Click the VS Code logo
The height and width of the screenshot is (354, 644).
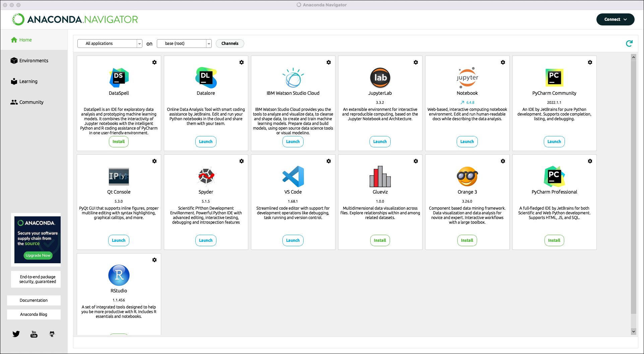coord(293,176)
